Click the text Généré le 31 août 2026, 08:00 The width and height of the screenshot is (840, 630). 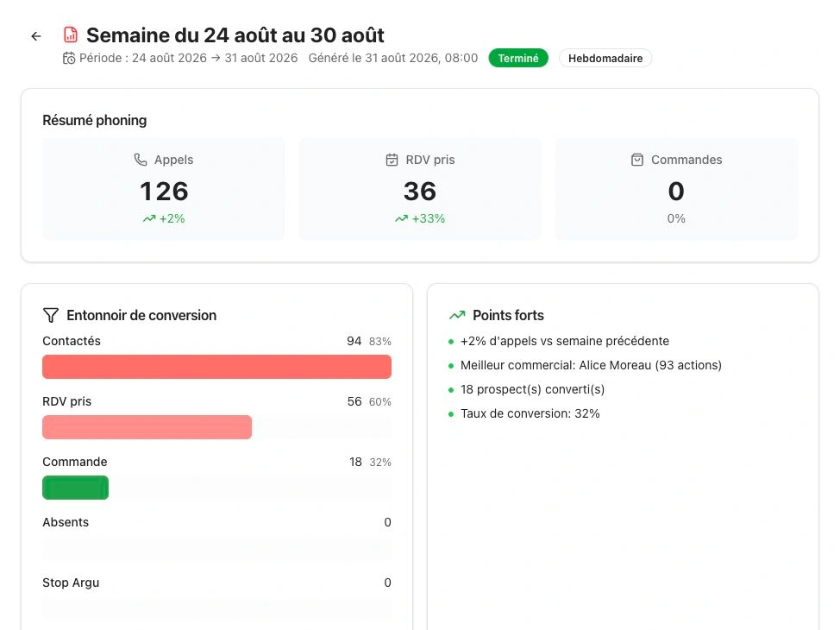(x=392, y=58)
